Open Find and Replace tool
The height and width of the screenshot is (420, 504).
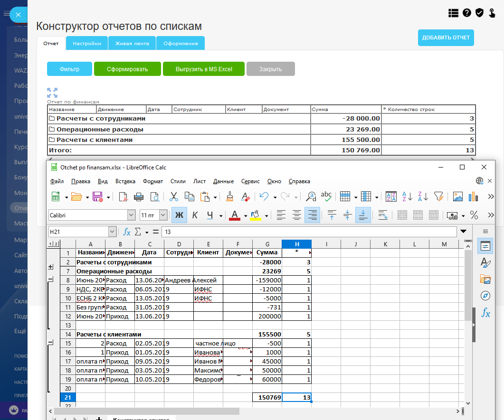[x=311, y=196]
